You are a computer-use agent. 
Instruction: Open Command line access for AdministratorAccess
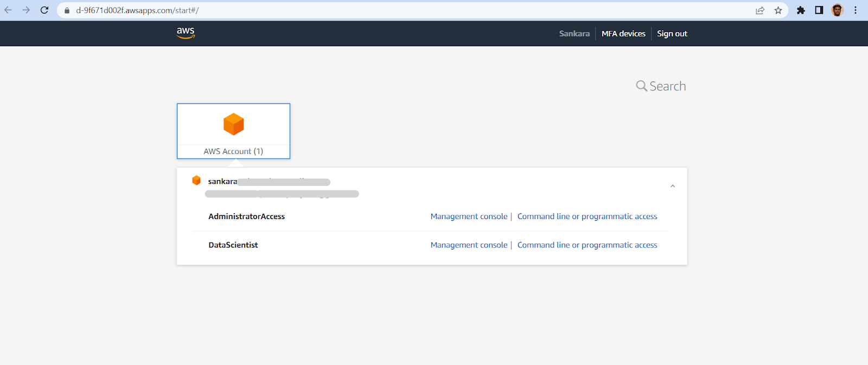coord(587,216)
